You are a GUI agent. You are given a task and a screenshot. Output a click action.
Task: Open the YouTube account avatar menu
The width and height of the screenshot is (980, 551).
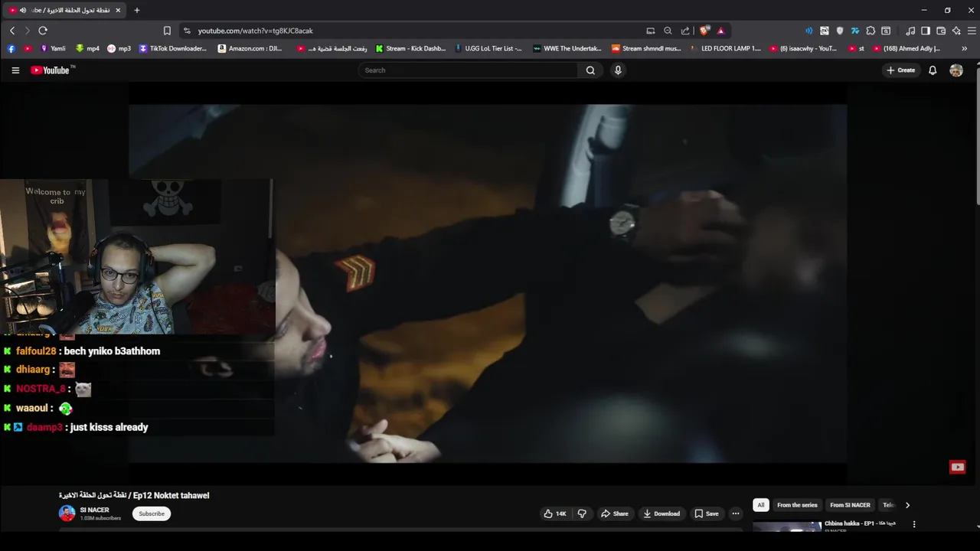pos(956,70)
